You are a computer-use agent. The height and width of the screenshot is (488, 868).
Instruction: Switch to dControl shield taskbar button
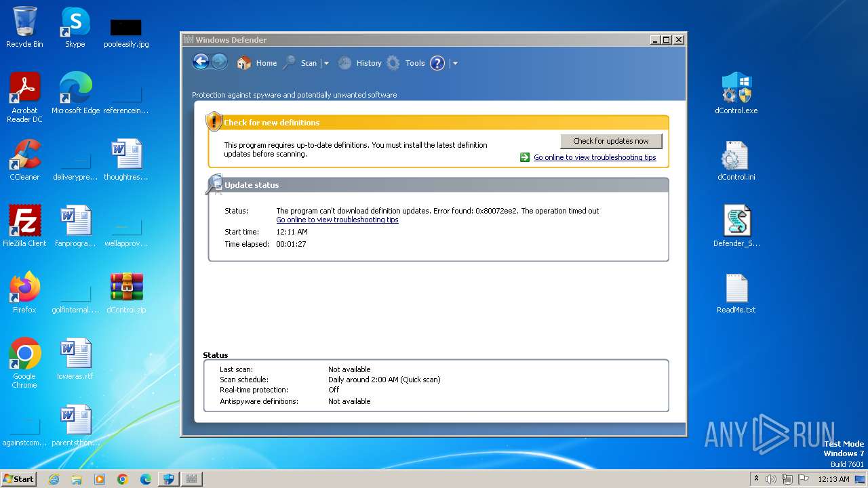(x=168, y=479)
